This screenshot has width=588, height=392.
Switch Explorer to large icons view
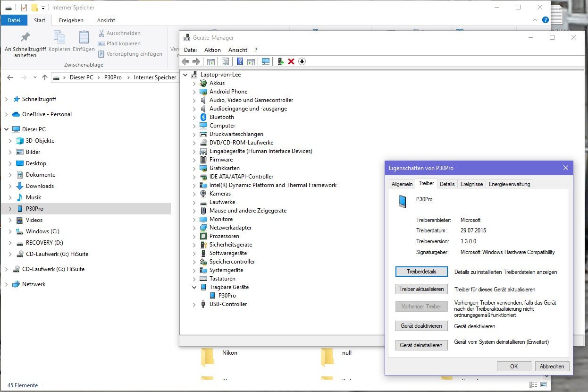pyautogui.click(x=544, y=385)
